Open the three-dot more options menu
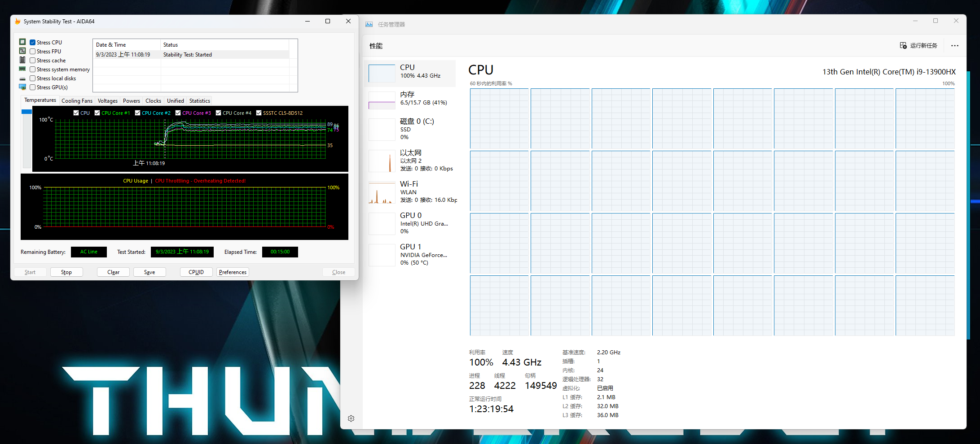Viewport: 980px width, 444px height. 954,46
